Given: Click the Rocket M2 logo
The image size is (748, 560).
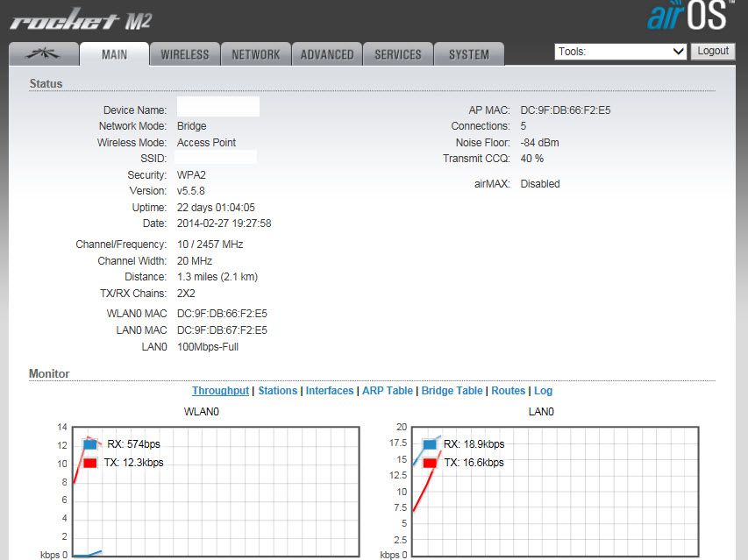Looking at the screenshot, I should point(81,19).
